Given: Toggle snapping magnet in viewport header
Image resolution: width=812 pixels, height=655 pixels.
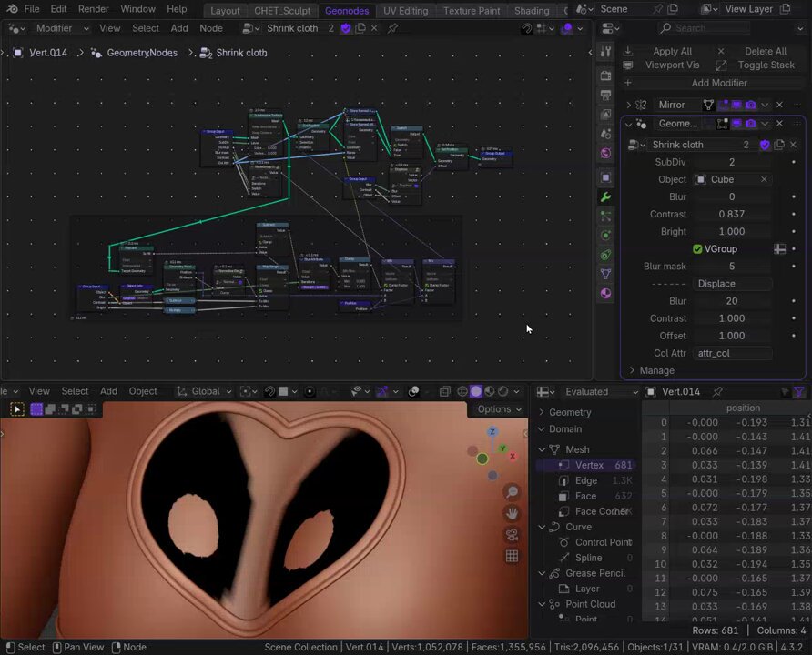Looking at the screenshot, I should pos(269,392).
